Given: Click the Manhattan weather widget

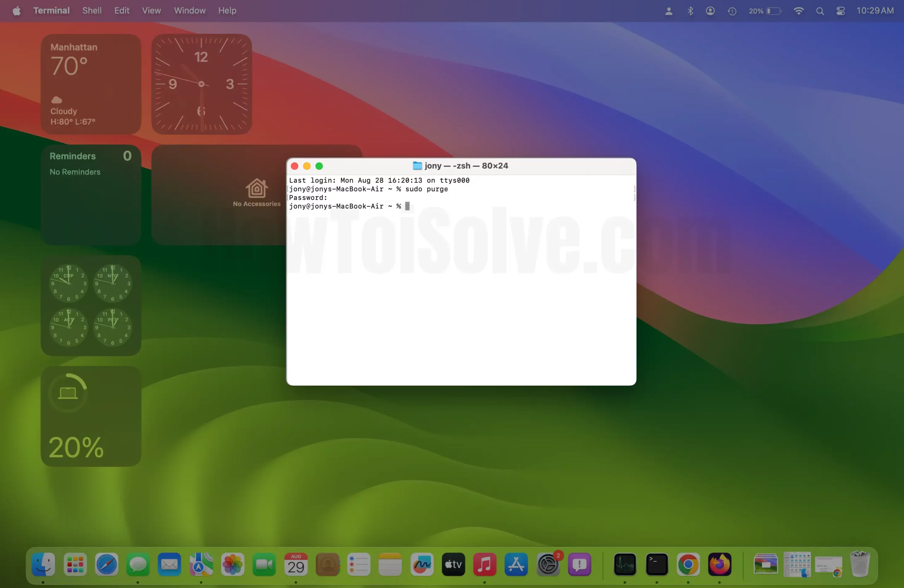Looking at the screenshot, I should pyautogui.click(x=91, y=84).
